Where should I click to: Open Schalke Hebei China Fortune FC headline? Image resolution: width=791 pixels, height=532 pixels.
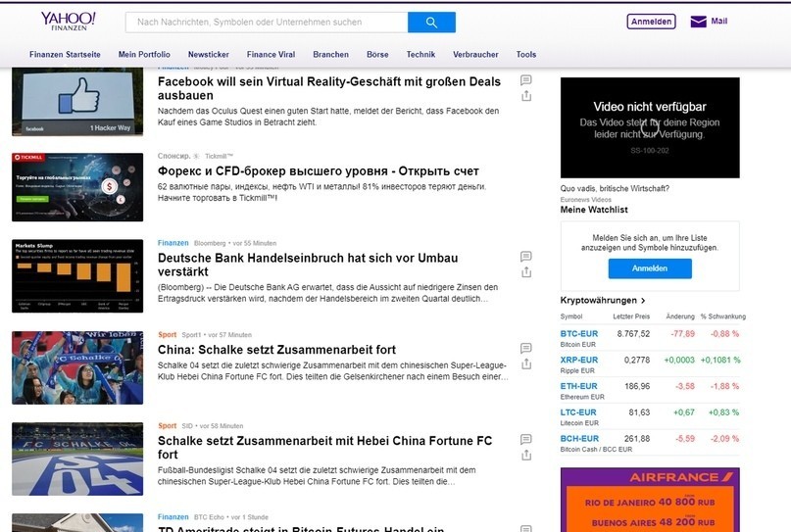click(x=324, y=448)
